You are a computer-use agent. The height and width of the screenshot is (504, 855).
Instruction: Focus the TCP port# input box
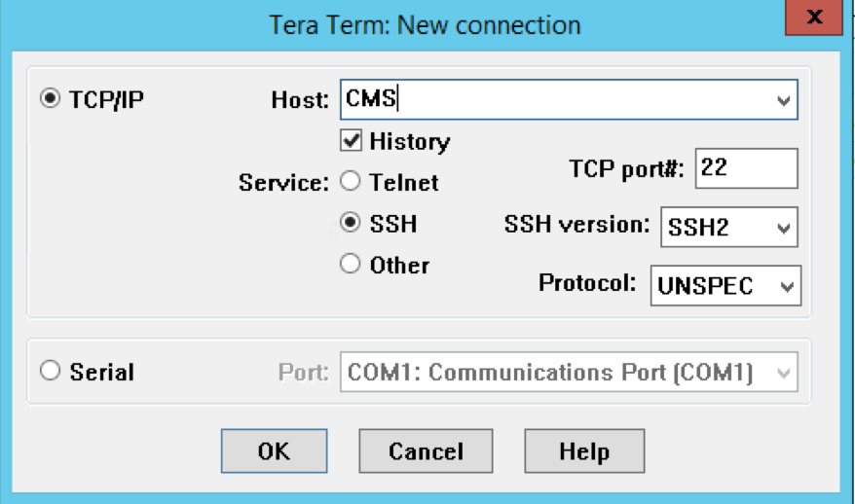(747, 168)
